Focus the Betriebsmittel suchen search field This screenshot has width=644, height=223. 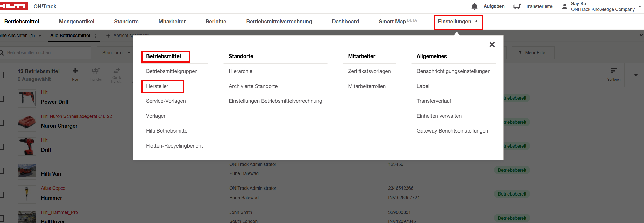tap(46, 53)
